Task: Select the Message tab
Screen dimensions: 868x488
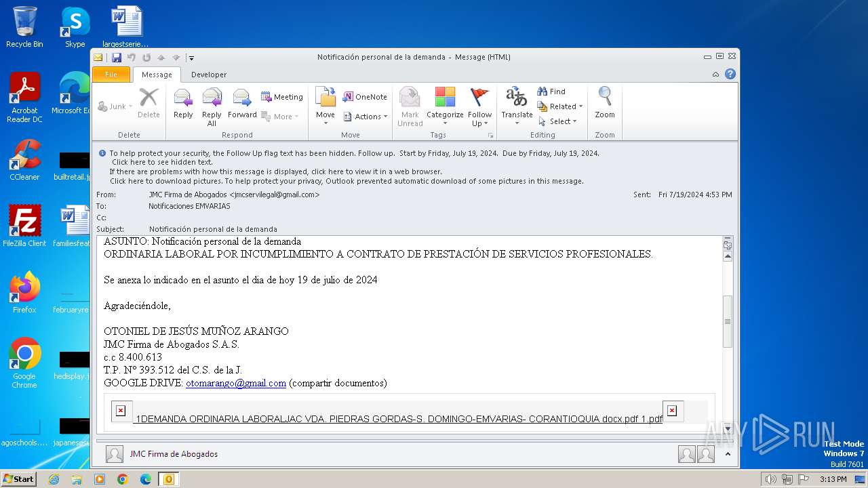Action: tap(157, 75)
